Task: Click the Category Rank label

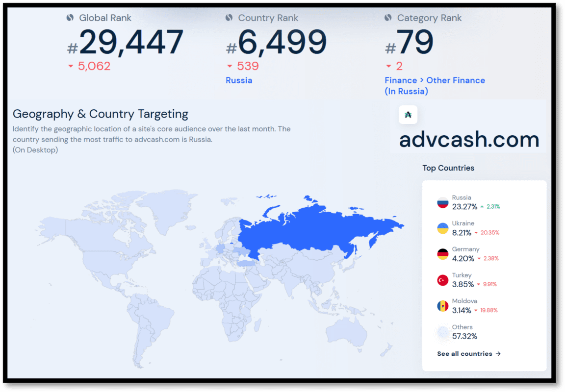Action: [x=429, y=18]
